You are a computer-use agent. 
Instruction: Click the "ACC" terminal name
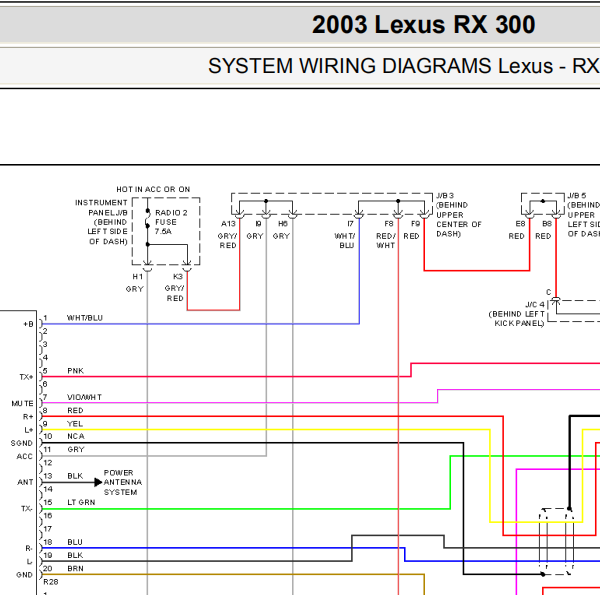click(24, 456)
